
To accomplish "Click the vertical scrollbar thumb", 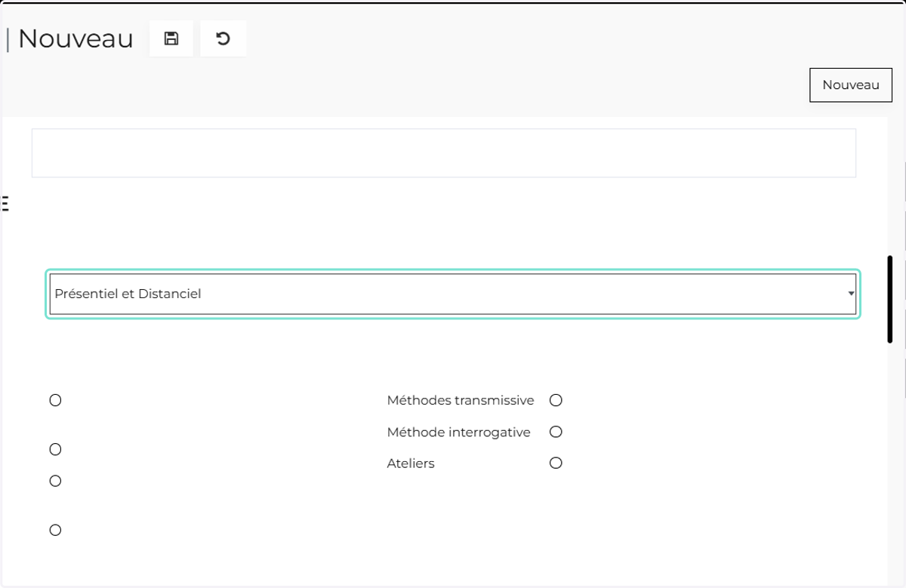I will point(890,300).
